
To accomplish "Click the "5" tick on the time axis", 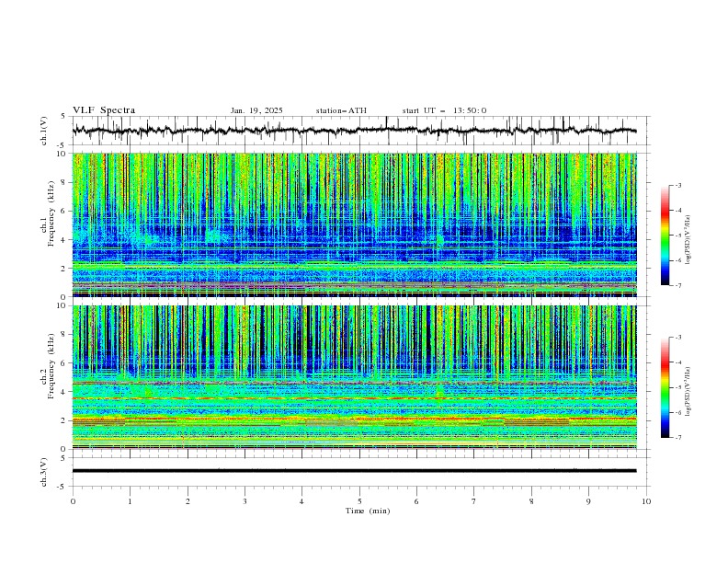I will coord(359,501).
